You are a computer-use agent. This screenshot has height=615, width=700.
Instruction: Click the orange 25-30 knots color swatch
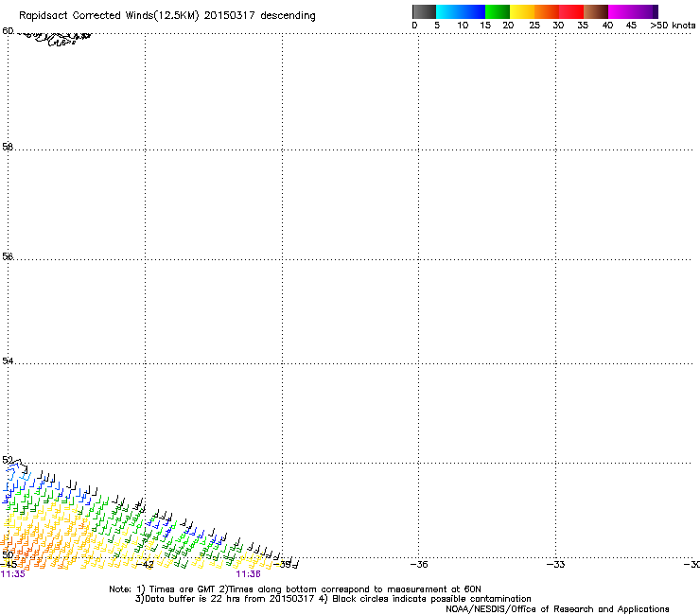point(547,11)
